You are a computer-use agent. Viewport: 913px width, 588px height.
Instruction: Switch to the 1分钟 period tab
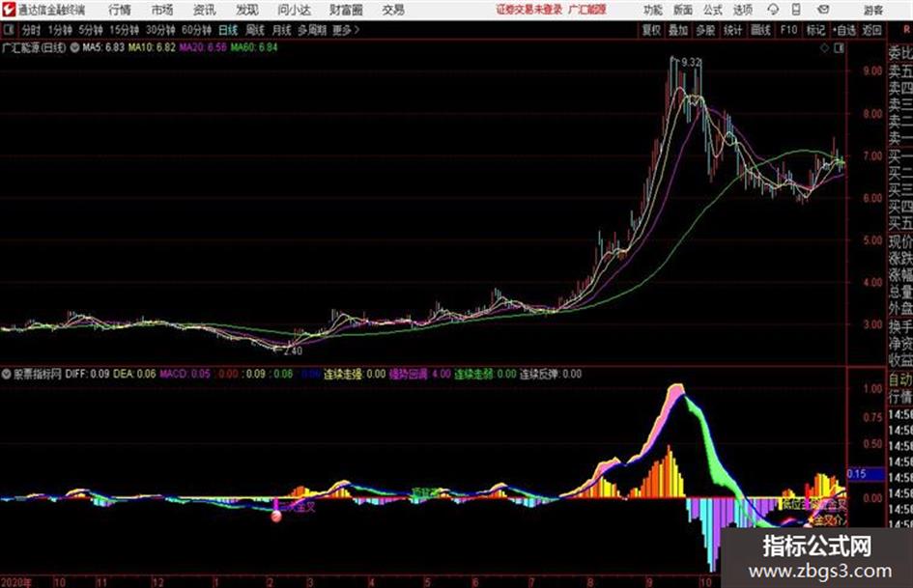click(59, 30)
